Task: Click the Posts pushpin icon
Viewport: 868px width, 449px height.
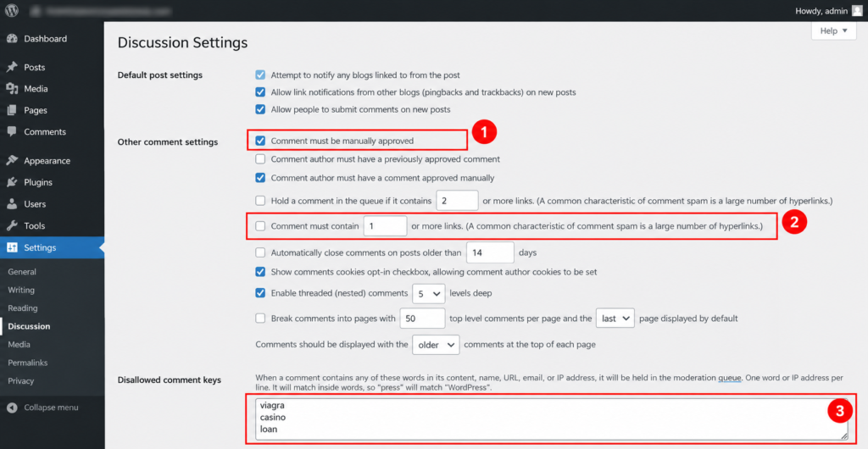Action: (x=12, y=68)
